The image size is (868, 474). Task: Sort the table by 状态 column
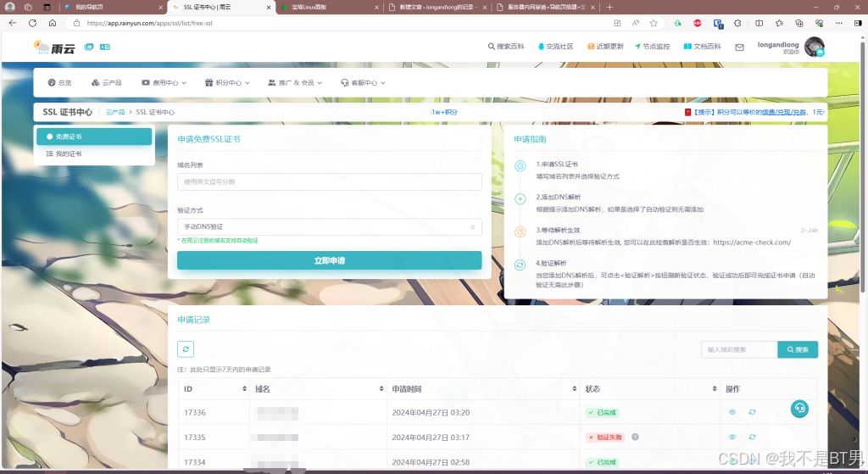click(714, 388)
